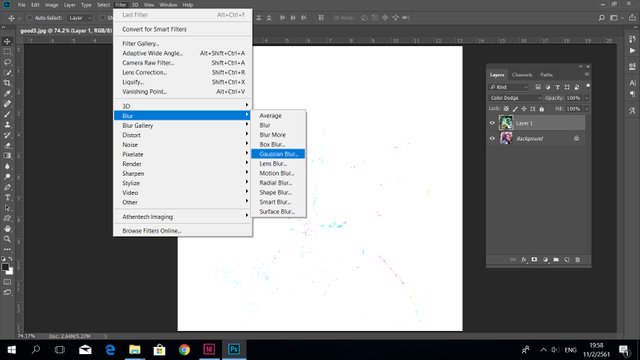The image size is (640, 360).
Task: Open the Color Dodge blend mode dropdown
Action: pos(515,98)
